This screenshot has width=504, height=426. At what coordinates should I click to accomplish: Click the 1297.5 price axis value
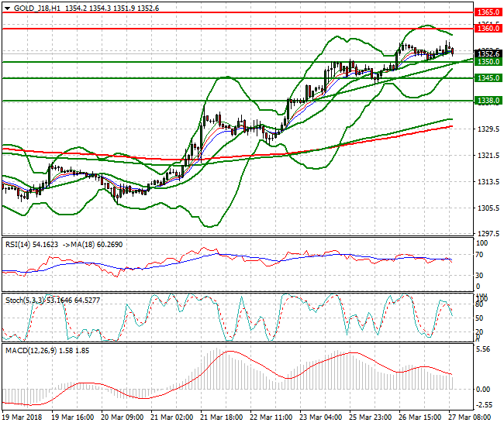click(x=488, y=233)
